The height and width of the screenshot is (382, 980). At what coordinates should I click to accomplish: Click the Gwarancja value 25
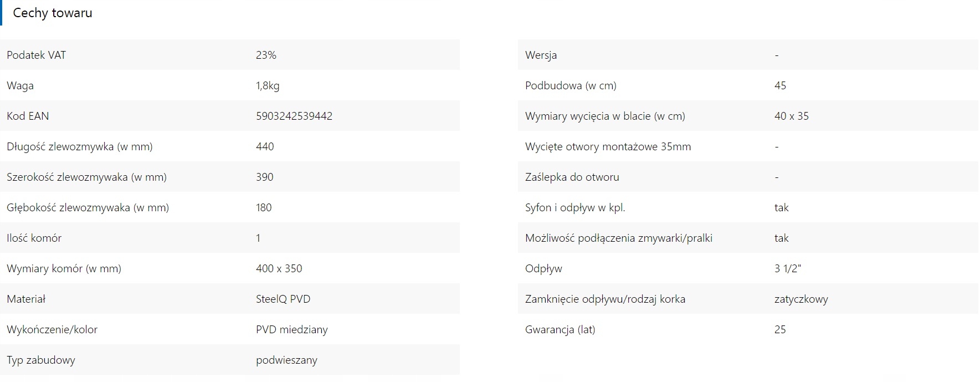click(780, 329)
